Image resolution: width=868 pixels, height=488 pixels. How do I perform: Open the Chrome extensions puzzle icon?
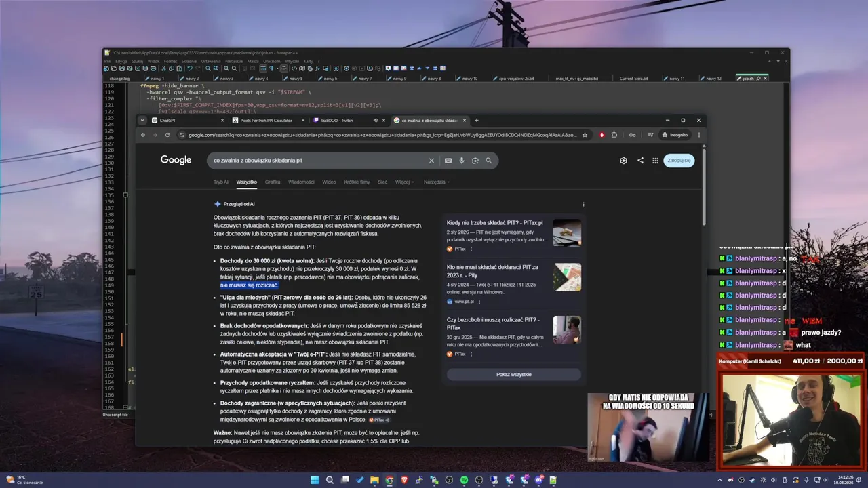(x=614, y=135)
